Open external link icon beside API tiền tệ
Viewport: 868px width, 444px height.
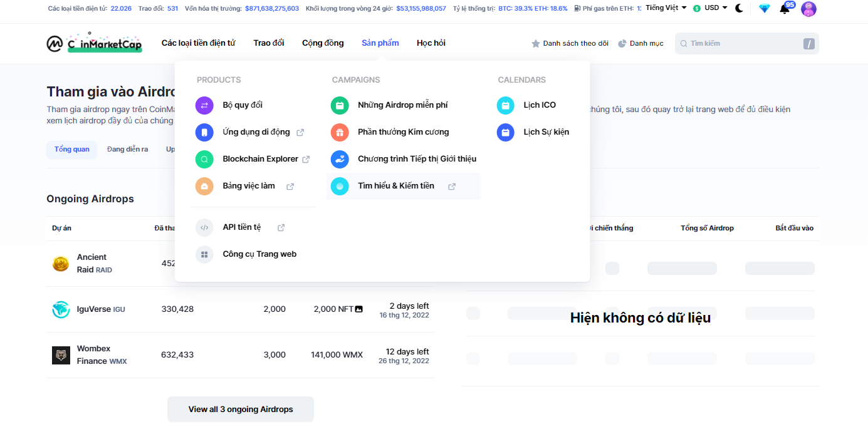281,228
